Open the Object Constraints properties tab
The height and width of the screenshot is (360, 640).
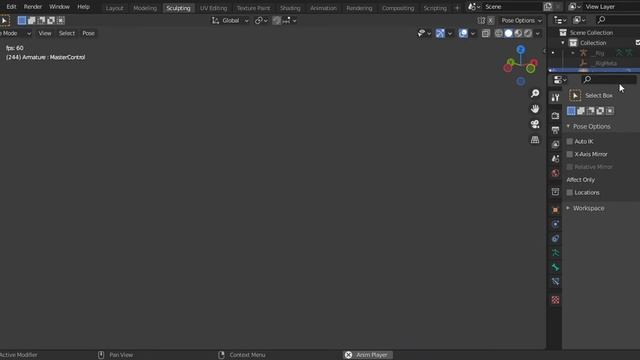pyautogui.click(x=555, y=238)
